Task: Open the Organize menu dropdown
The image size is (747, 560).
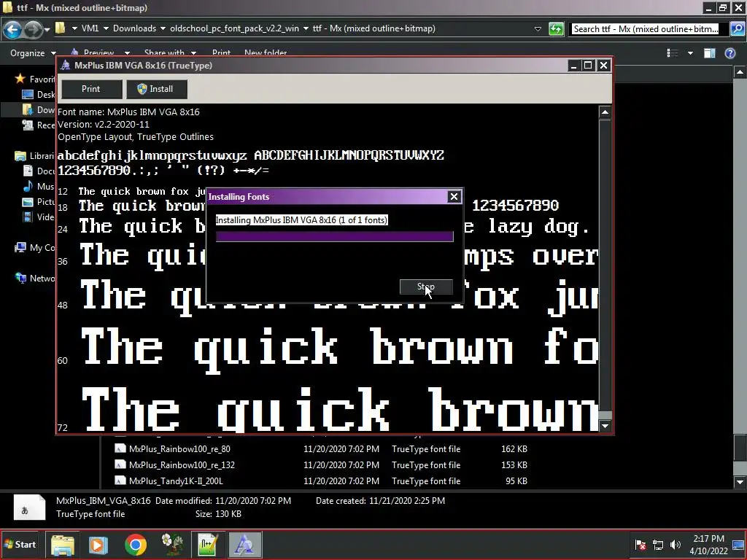Action: pos(33,52)
